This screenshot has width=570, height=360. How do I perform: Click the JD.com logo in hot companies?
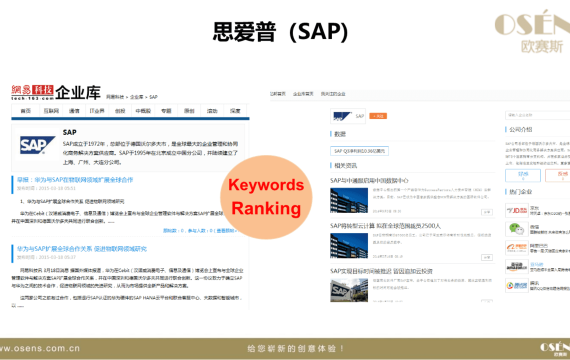click(517, 210)
